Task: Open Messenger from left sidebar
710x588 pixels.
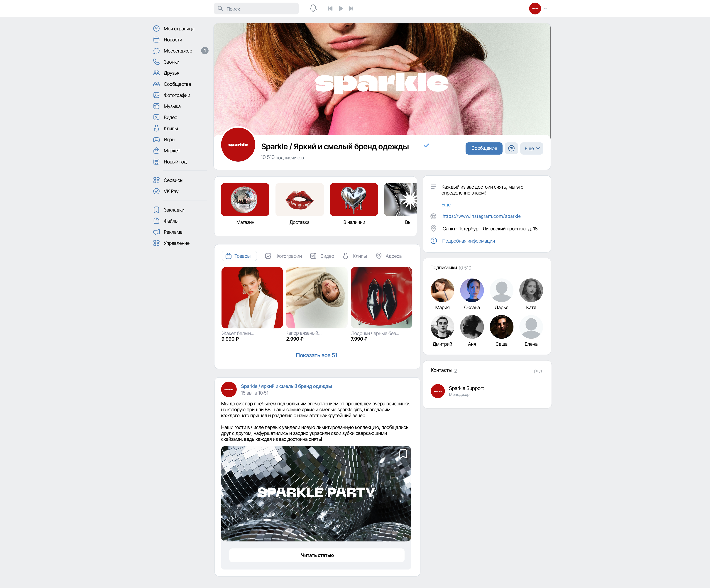Action: click(x=178, y=51)
